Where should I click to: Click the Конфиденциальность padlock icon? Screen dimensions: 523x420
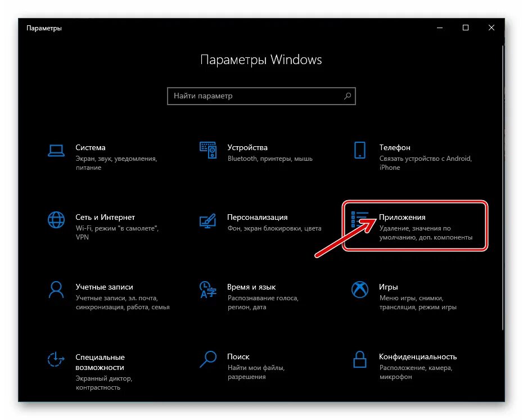(359, 359)
